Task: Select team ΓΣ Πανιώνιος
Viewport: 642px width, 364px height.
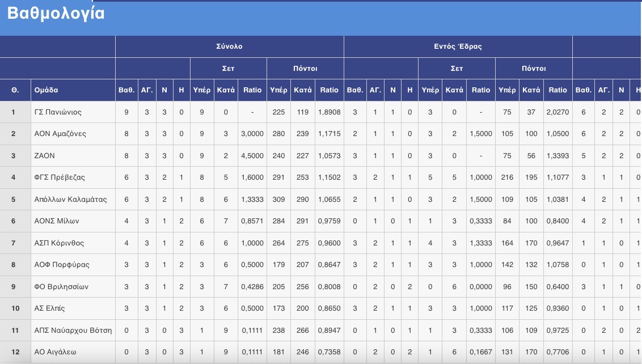Action: click(58, 112)
